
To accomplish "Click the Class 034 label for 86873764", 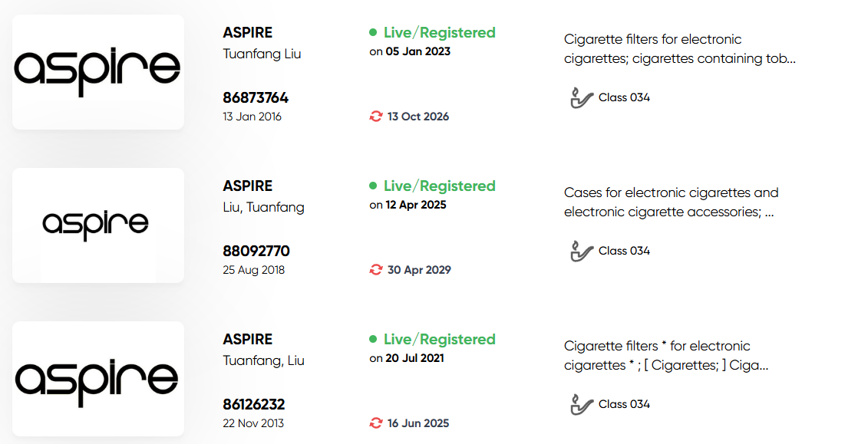I will point(624,98).
